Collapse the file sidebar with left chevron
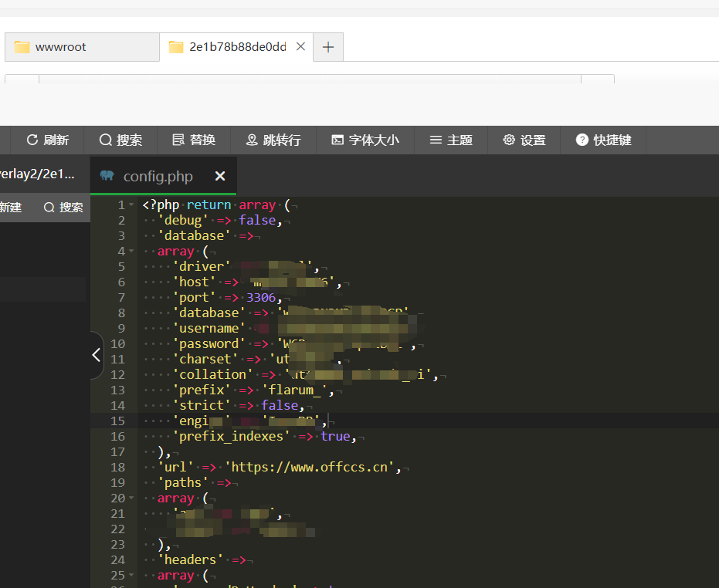The height and width of the screenshot is (588, 719). (97, 355)
